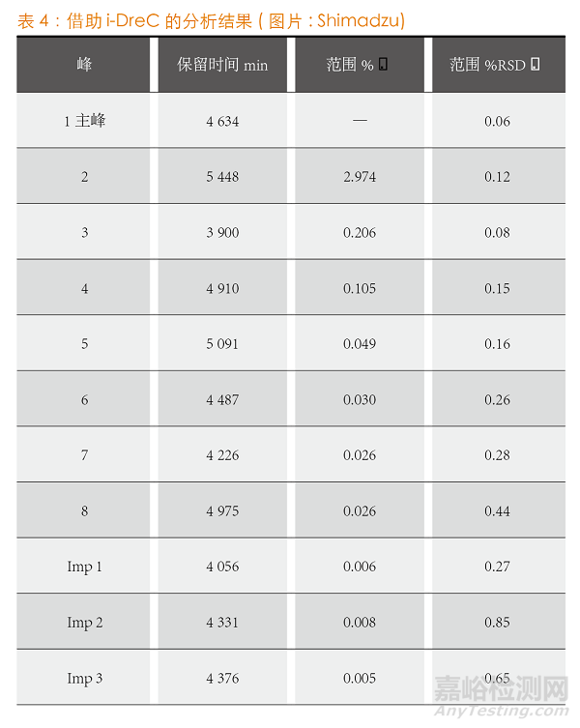Select the Imp 3 row label

click(84, 679)
